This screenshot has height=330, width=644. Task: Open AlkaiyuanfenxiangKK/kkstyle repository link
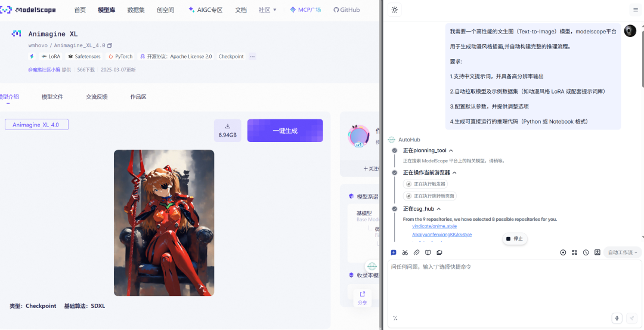click(x=442, y=235)
